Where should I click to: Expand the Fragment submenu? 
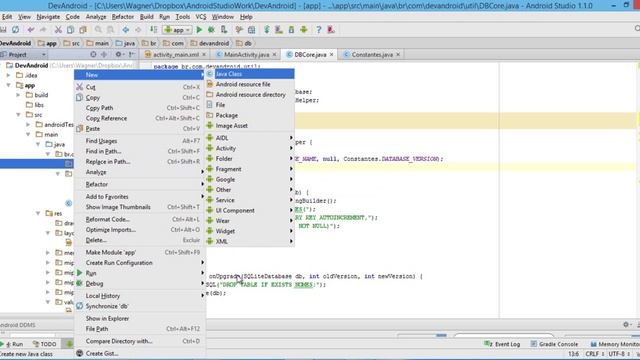[249, 169]
